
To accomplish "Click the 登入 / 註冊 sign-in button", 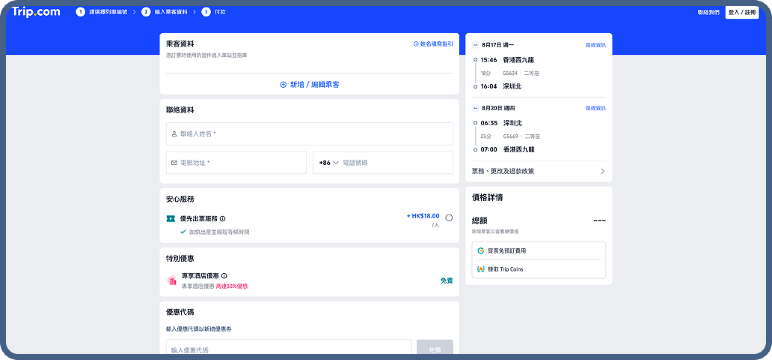I will pyautogui.click(x=741, y=12).
